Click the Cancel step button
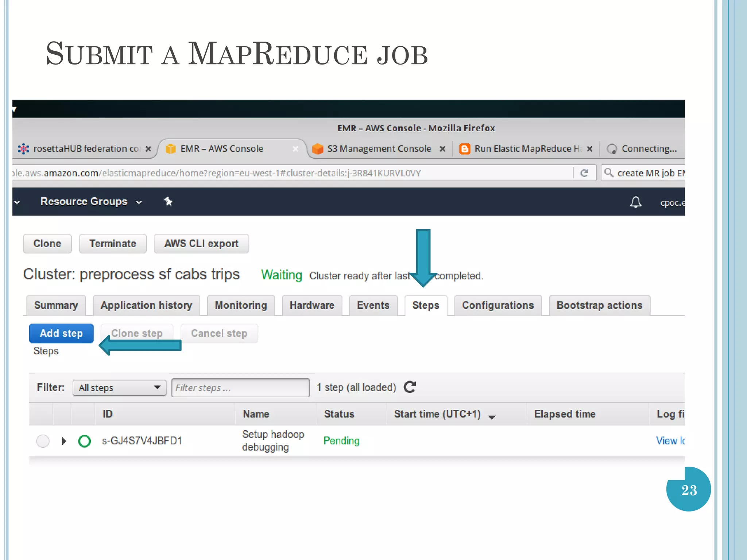Viewport: 747px width, 560px height. [219, 333]
